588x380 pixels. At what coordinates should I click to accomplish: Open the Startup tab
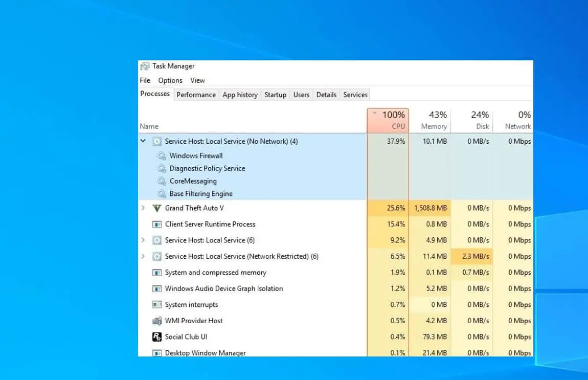(x=275, y=95)
